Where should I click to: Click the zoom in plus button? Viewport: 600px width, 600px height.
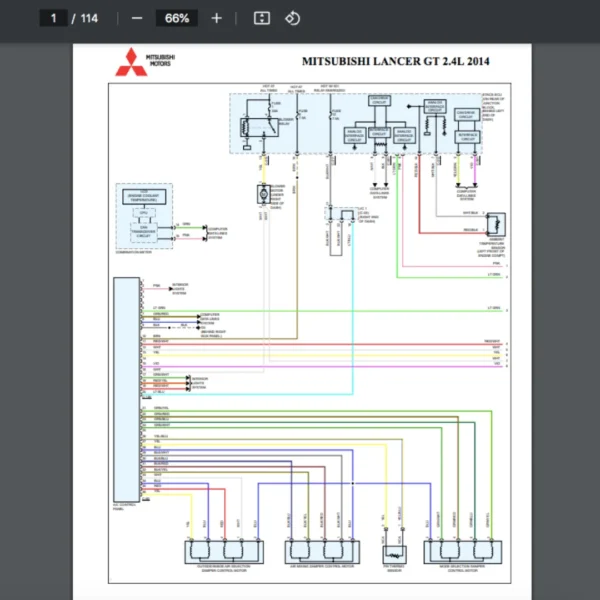(x=217, y=18)
